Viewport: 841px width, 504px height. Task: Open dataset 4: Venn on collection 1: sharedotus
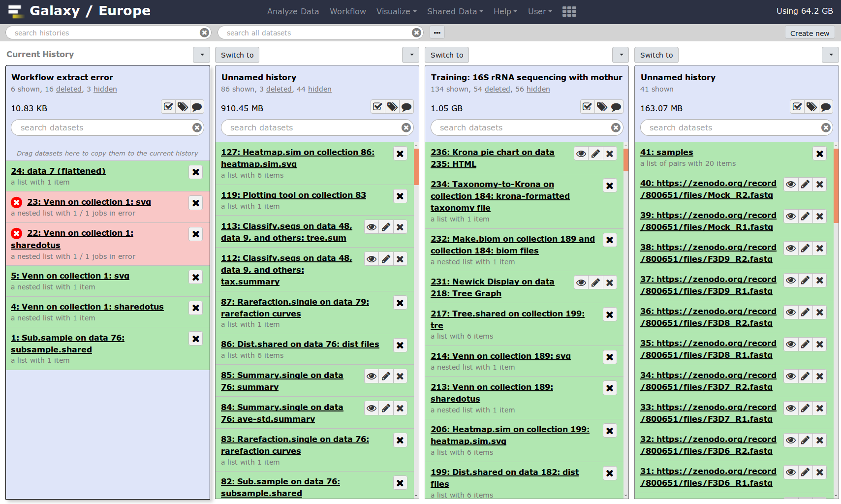(88, 307)
